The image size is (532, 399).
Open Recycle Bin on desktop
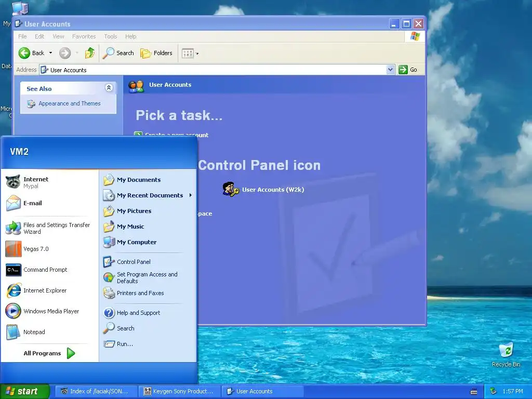(506, 355)
